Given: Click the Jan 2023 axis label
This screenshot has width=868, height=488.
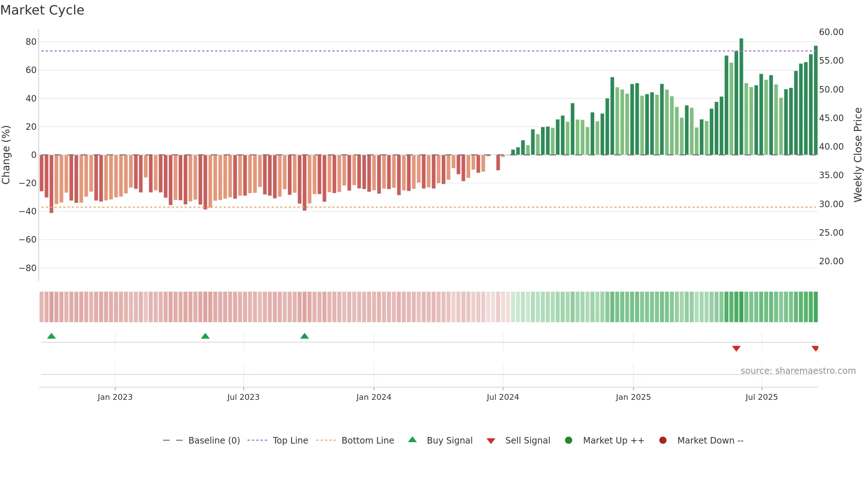Looking at the screenshot, I should (115, 397).
